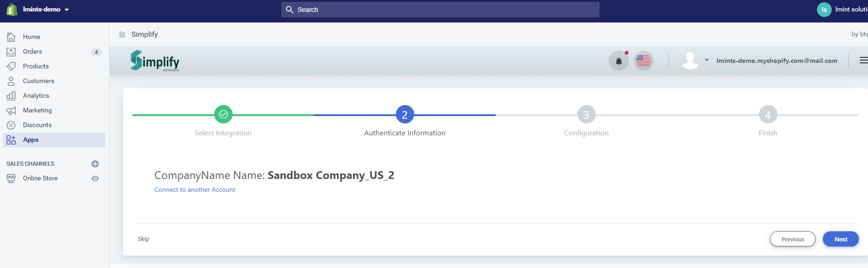Click the Marketing megaphone icon

[x=11, y=111]
